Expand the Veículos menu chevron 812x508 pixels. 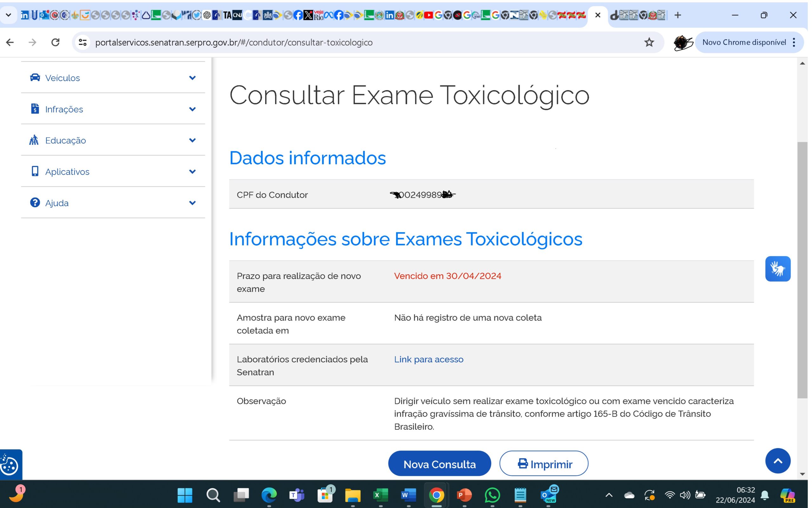coord(192,78)
